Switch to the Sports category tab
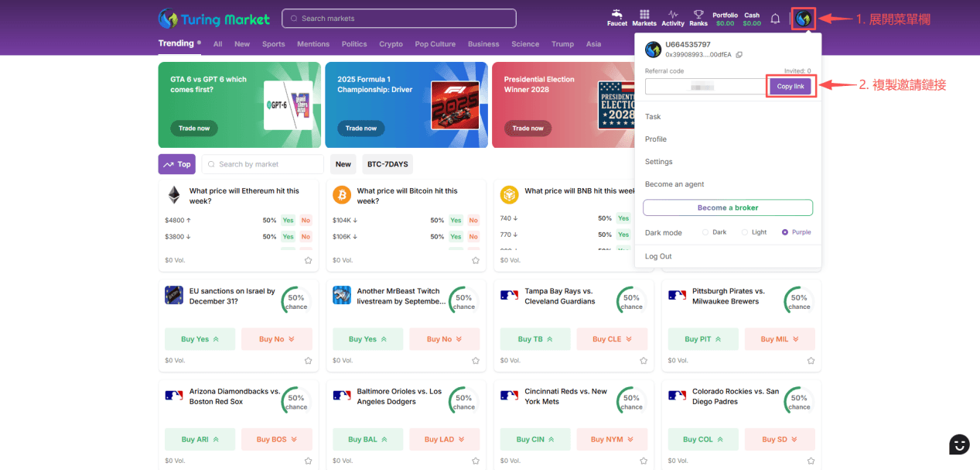The image size is (980, 470). click(x=273, y=44)
